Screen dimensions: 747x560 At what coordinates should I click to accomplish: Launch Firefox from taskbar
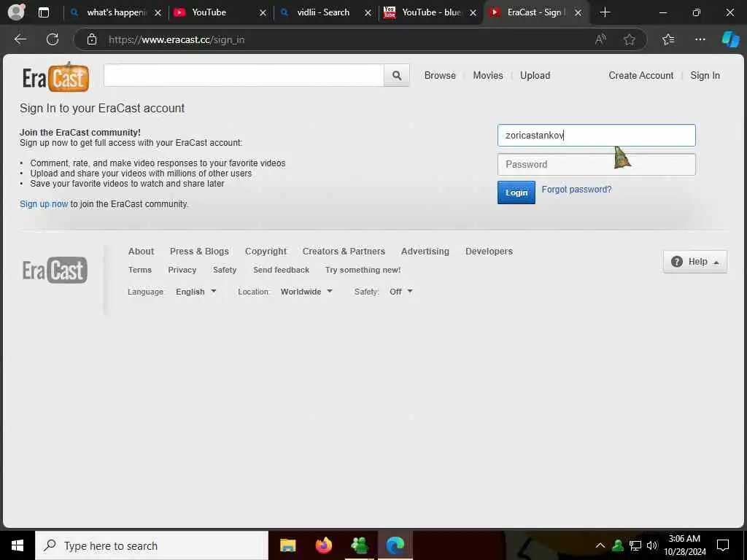click(323, 545)
